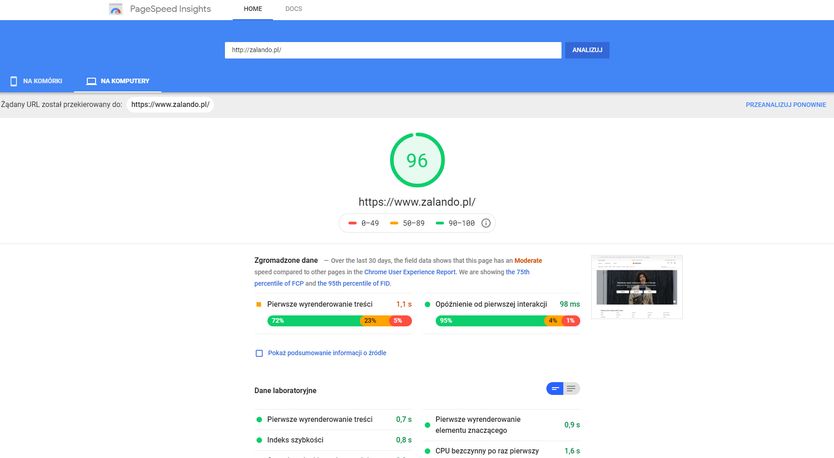
Task: Follow the 95th percentile of FID link
Action: coord(354,284)
